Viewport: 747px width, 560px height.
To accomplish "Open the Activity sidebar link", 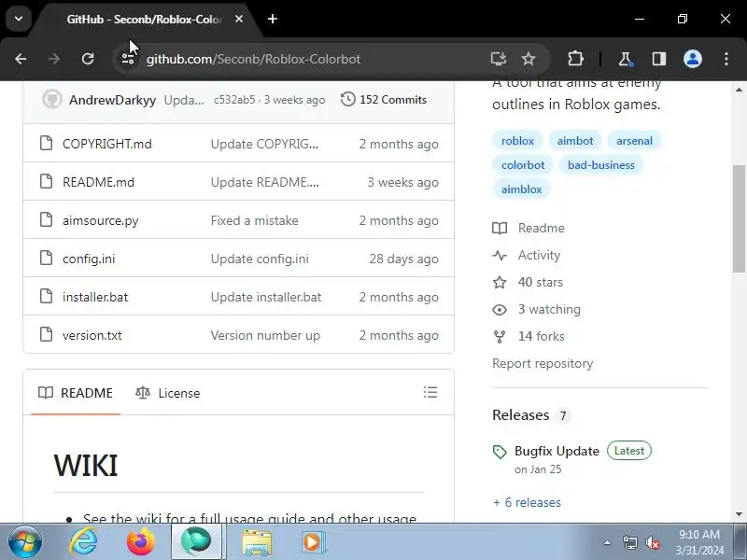I will [527, 255].
